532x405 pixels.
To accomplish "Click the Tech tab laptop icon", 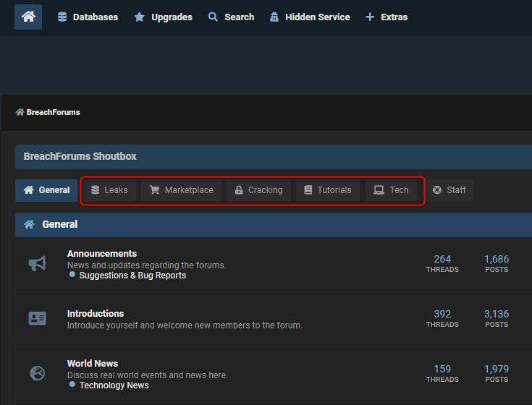I will (379, 190).
